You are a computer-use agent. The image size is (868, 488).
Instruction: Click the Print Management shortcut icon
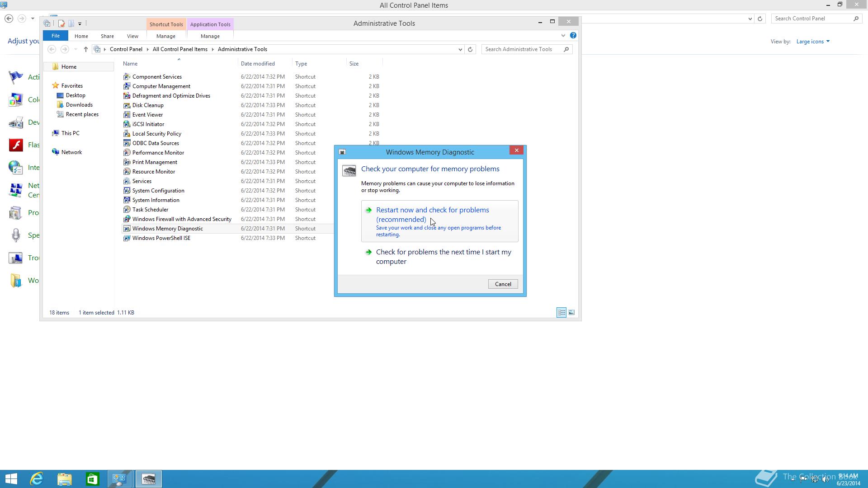pyautogui.click(x=127, y=162)
